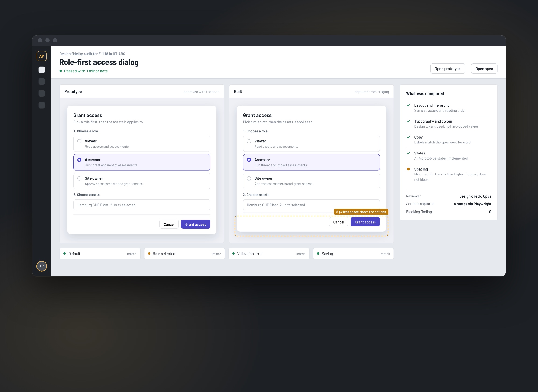Image resolution: width=538 pixels, height=392 pixels.
Task: Select Viewer radio in Built panel
Action: click(249, 141)
